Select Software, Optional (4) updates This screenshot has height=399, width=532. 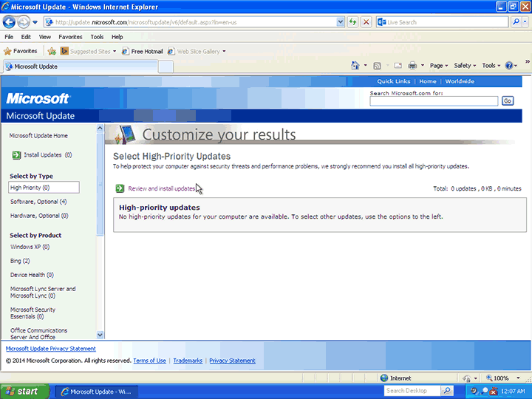click(38, 202)
